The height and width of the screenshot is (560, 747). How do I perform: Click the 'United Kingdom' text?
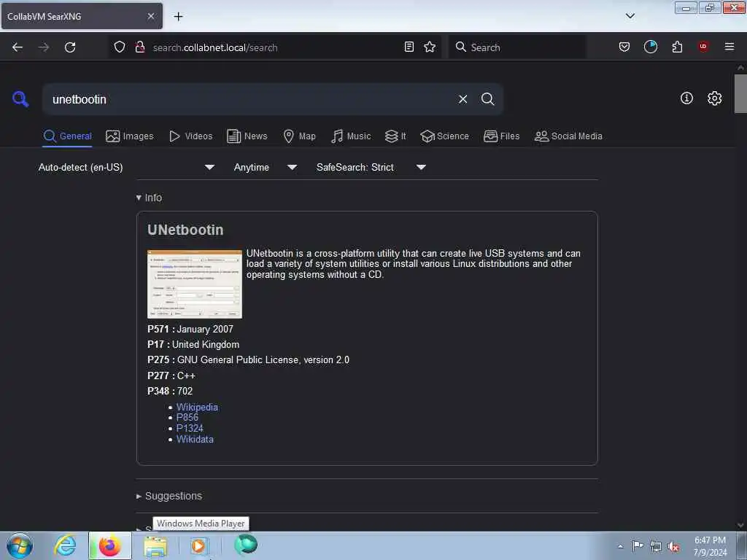(x=206, y=344)
